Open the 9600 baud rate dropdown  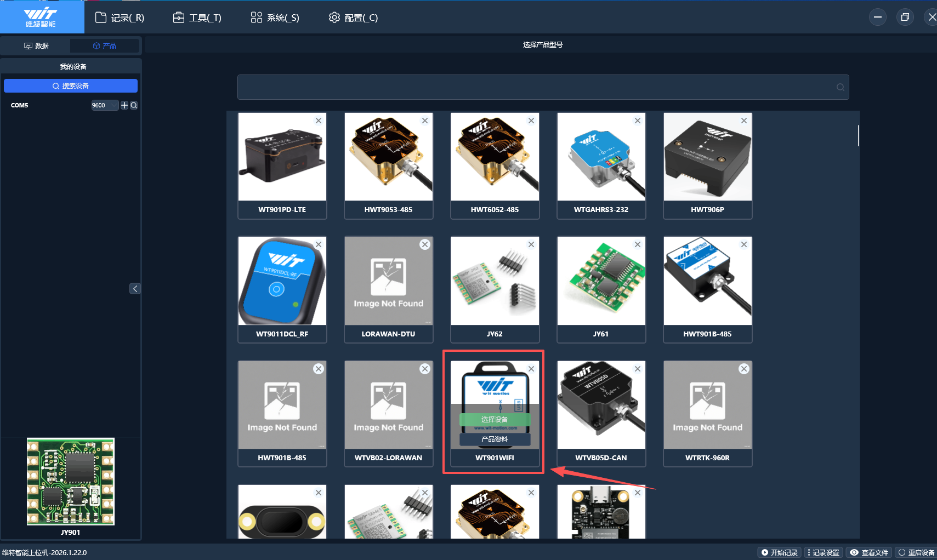[105, 105]
